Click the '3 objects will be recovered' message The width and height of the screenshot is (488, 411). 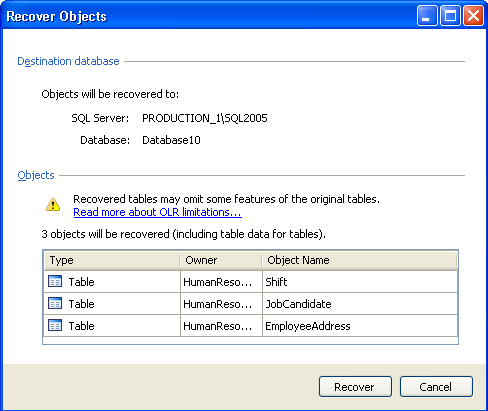coord(183,234)
